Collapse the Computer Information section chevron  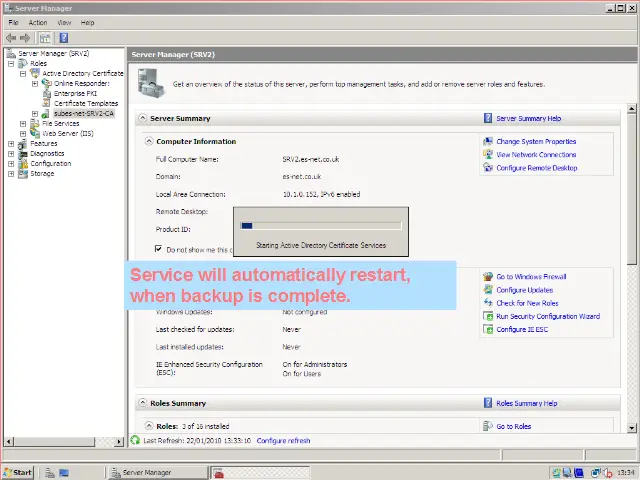pyautogui.click(x=149, y=141)
